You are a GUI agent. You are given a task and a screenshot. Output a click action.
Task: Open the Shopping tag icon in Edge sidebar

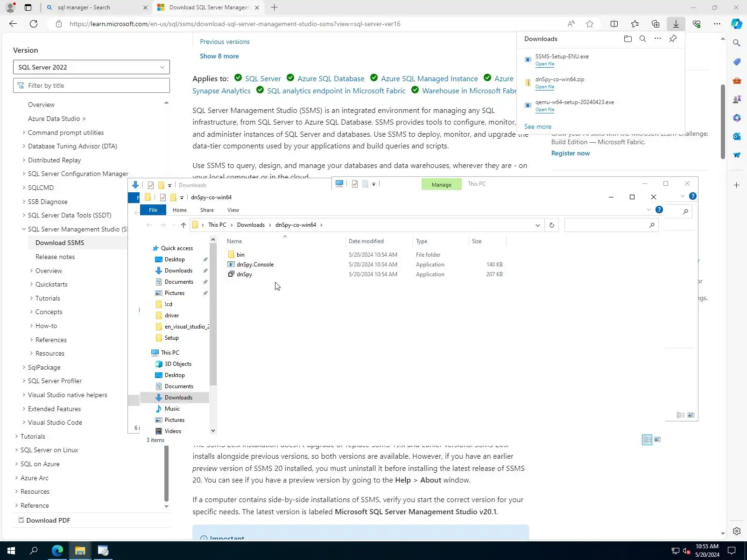[737, 62]
